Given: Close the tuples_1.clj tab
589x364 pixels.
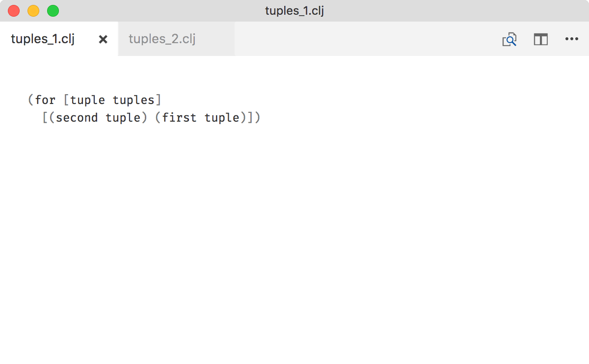Looking at the screenshot, I should coord(103,40).
